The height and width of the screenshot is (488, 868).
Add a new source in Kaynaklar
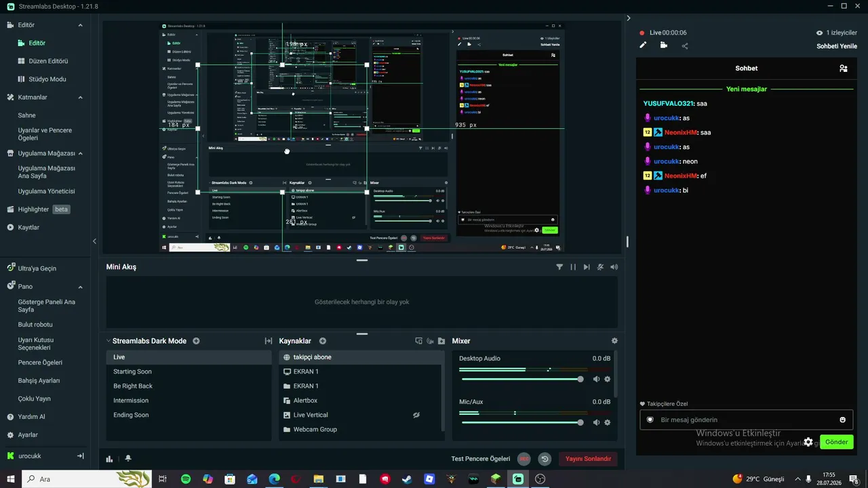[x=323, y=341]
